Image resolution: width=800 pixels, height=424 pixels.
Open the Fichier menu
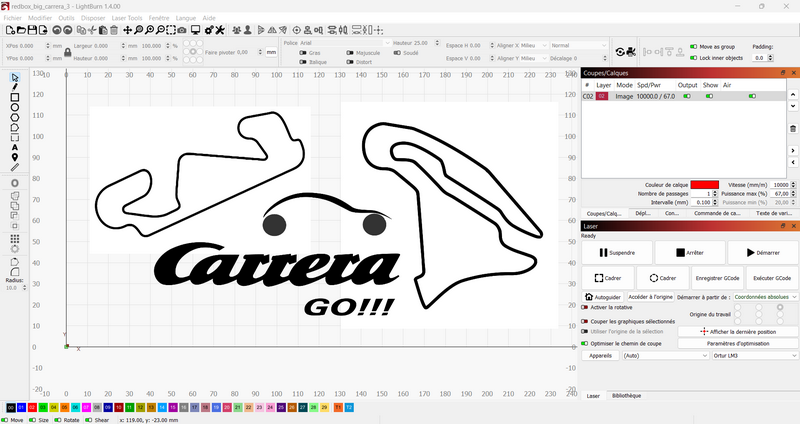(x=13, y=18)
